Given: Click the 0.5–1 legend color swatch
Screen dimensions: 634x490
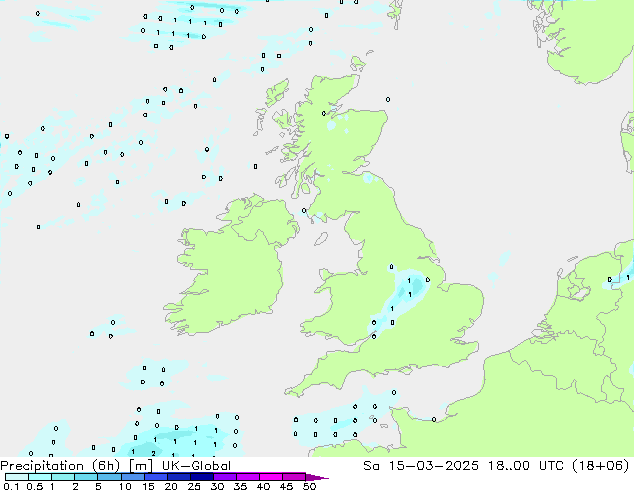Looking at the screenshot, I should tap(40, 477).
